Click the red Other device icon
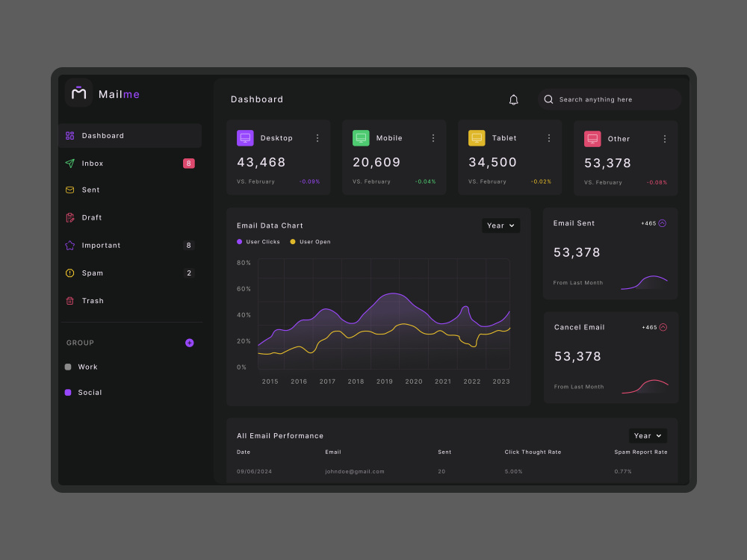Viewport: 747px width, 560px height. coord(592,139)
